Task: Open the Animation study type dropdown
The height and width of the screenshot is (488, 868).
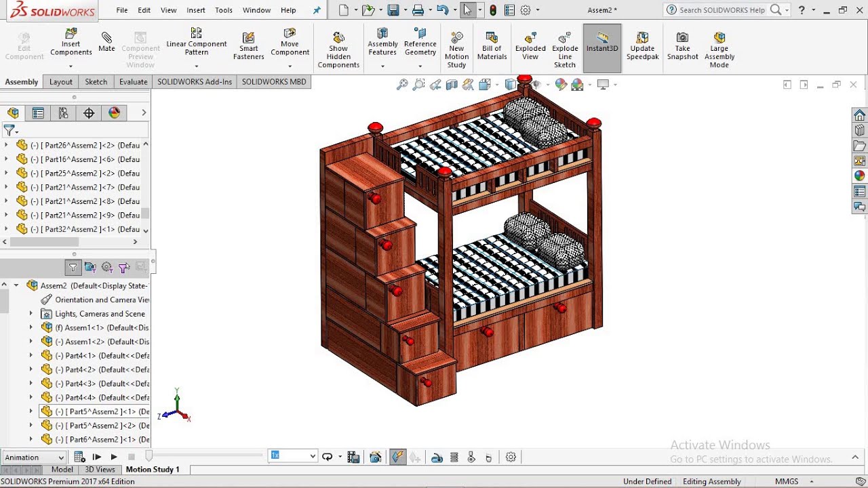Action: (34, 457)
